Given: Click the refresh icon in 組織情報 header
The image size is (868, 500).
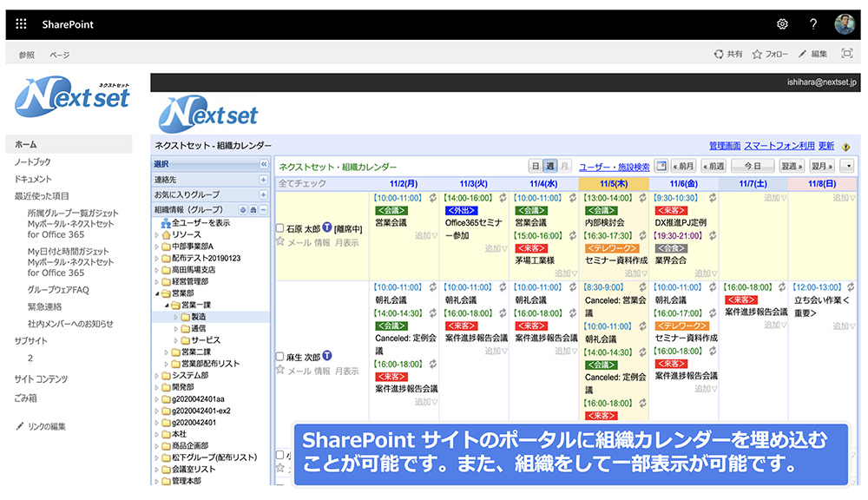Looking at the screenshot, I should (243, 209).
